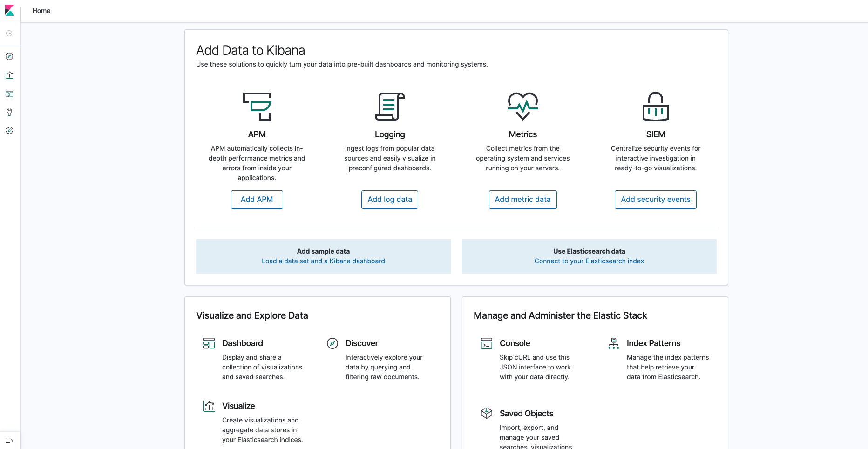Open the Console title link

pyautogui.click(x=515, y=343)
